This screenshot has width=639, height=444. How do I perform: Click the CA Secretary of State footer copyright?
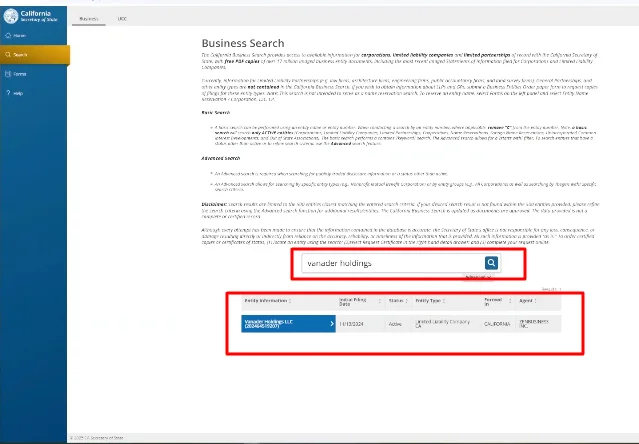(97, 438)
